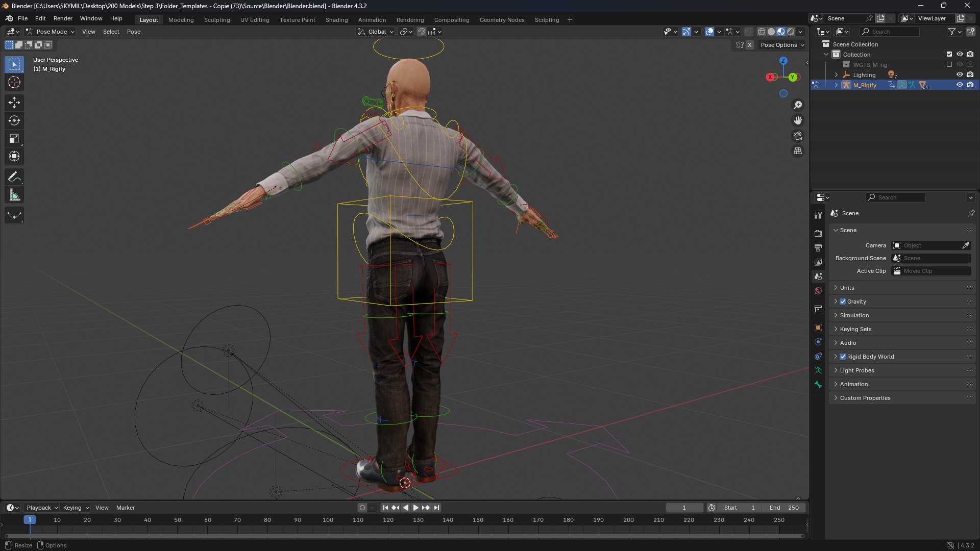Viewport: 980px width, 551px height.
Task: Select the Transform tool
Action: tap(14, 156)
